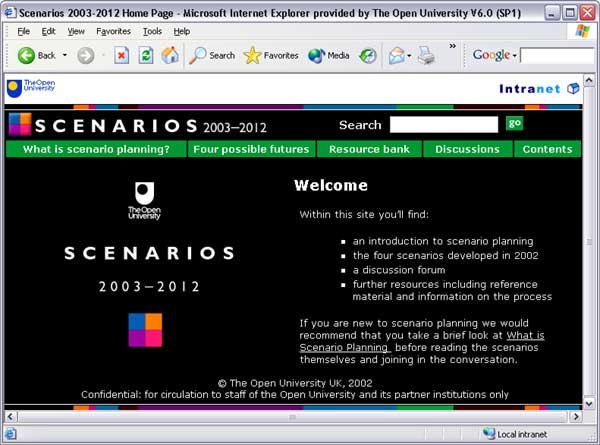
Task: Click the site Search text field
Action: pyautogui.click(x=443, y=125)
